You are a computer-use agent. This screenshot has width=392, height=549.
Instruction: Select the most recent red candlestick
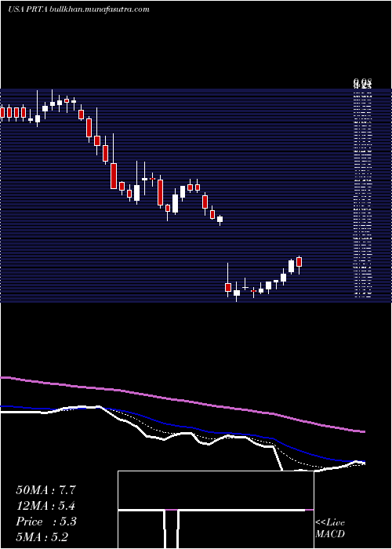pyautogui.click(x=299, y=261)
